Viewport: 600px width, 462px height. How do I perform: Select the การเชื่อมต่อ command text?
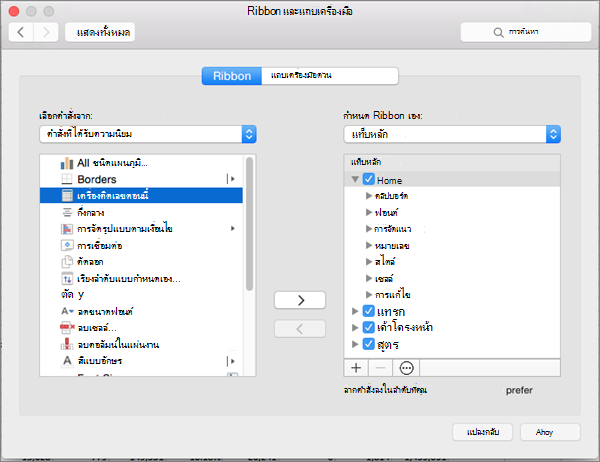99,245
